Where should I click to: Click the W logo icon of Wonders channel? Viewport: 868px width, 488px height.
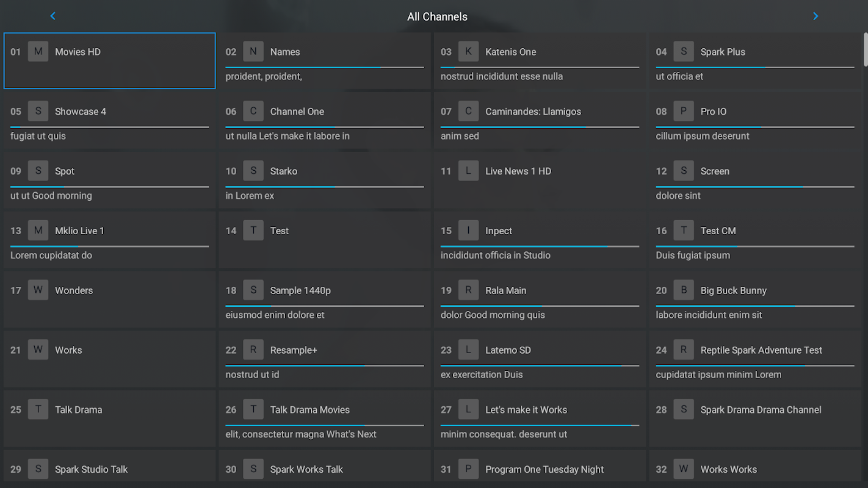point(38,290)
